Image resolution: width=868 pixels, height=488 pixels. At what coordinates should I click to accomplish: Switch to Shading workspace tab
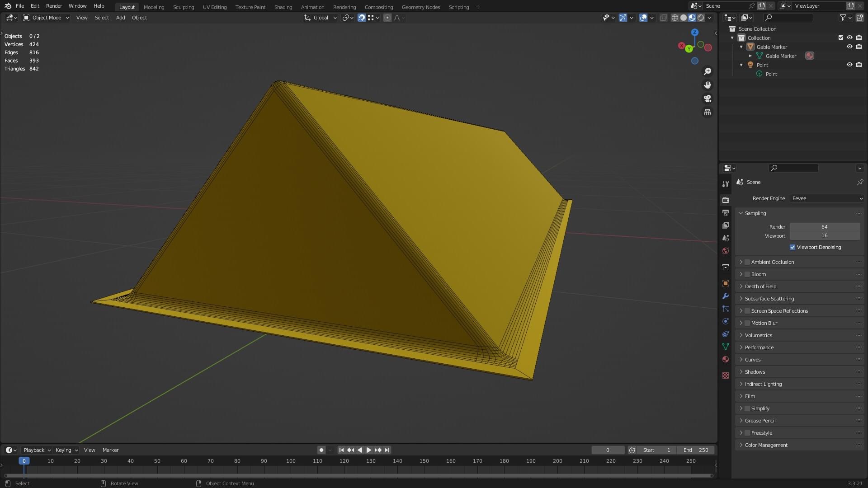[x=283, y=7]
